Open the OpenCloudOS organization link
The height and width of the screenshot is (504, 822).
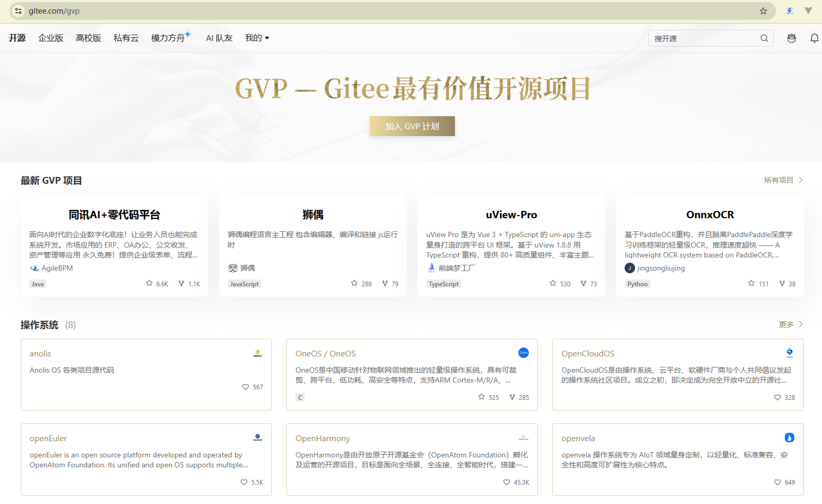(x=588, y=354)
